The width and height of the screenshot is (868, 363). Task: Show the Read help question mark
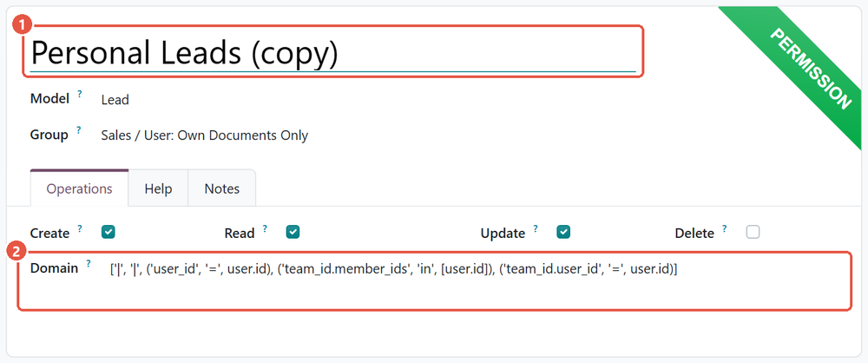pyautogui.click(x=265, y=228)
